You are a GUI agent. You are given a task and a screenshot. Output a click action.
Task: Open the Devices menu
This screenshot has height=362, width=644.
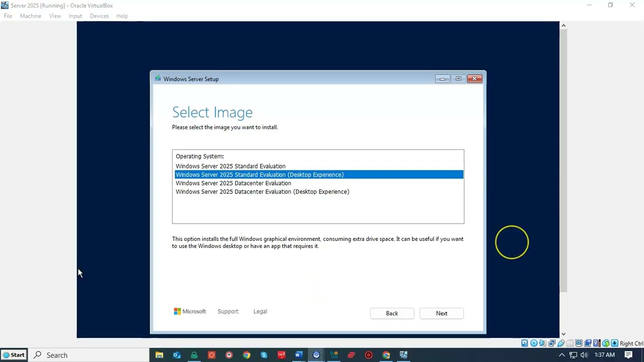(99, 16)
